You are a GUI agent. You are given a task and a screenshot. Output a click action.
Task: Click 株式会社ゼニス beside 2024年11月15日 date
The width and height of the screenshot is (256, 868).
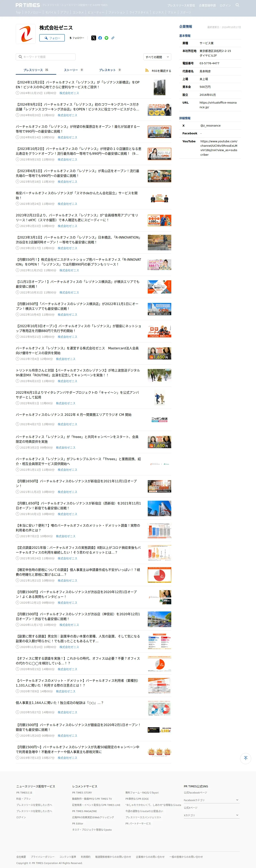click(x=69, y=93)
